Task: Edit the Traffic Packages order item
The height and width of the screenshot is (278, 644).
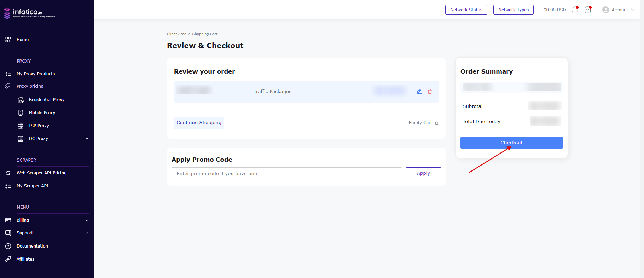Action: click(419, 91)
